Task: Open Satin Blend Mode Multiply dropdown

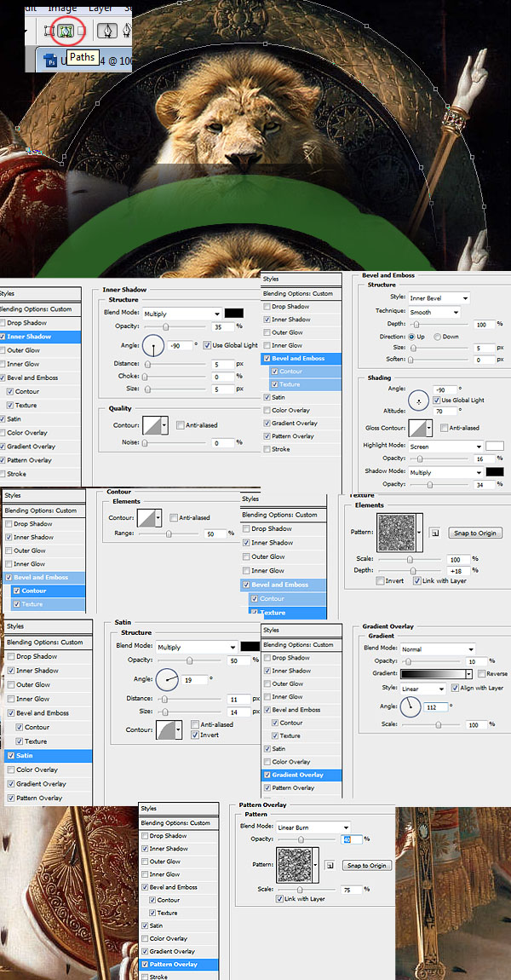Action: click(196, 648)
